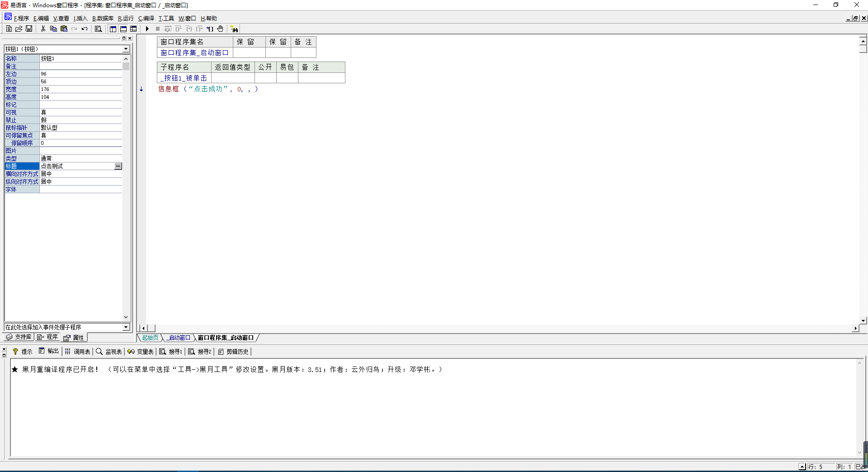Switch to the 搜寻2 tab
Screen dimensions: 868x472
[200, 352]
